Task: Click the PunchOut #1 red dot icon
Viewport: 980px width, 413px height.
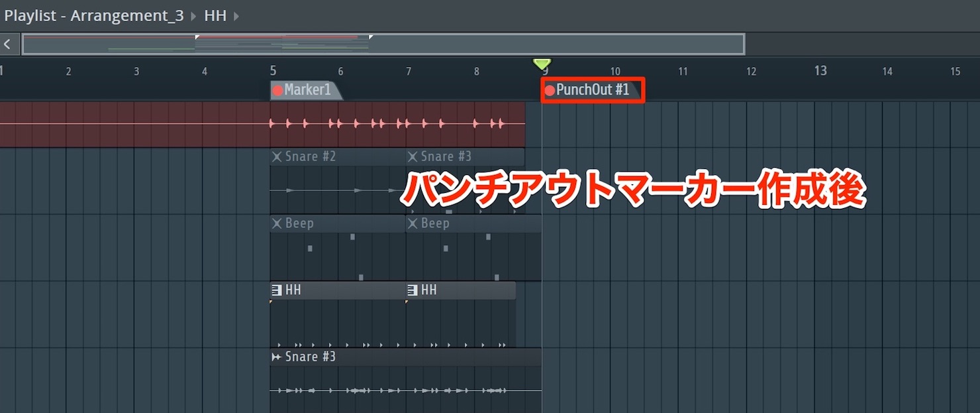Action: (549, 91)
